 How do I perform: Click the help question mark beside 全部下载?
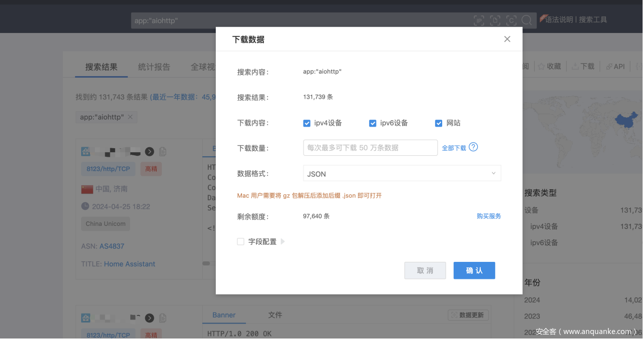[473, 147]
